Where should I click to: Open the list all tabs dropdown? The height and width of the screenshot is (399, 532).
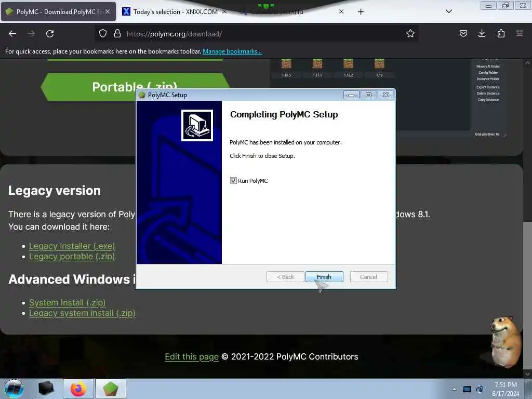click(x=449, y=11)
